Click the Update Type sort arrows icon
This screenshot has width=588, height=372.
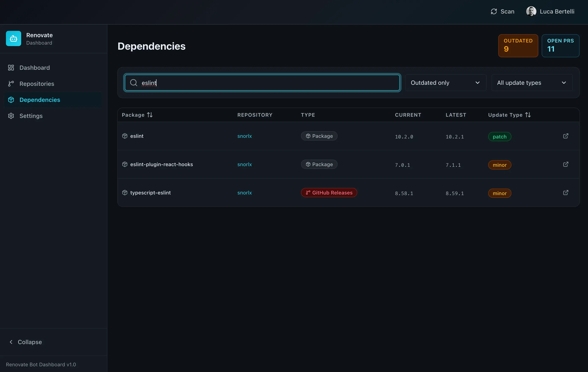point(528,115)
